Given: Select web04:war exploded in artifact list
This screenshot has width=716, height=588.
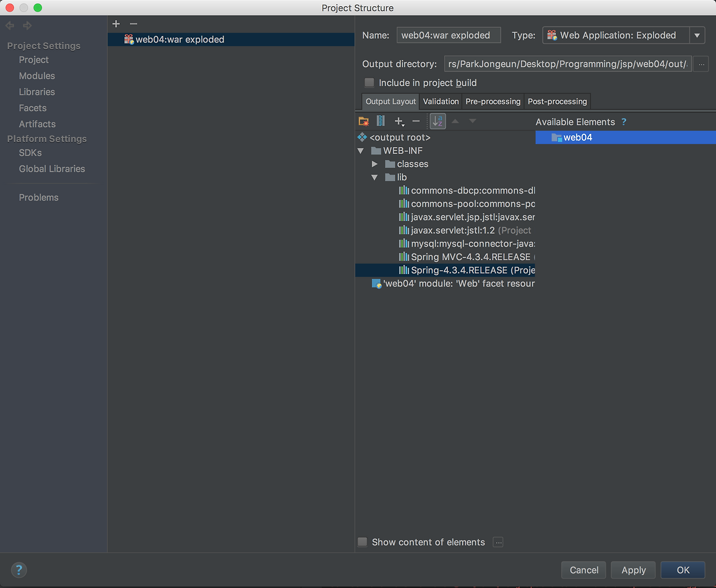Looking at the screenshot, I should (231, 39).
